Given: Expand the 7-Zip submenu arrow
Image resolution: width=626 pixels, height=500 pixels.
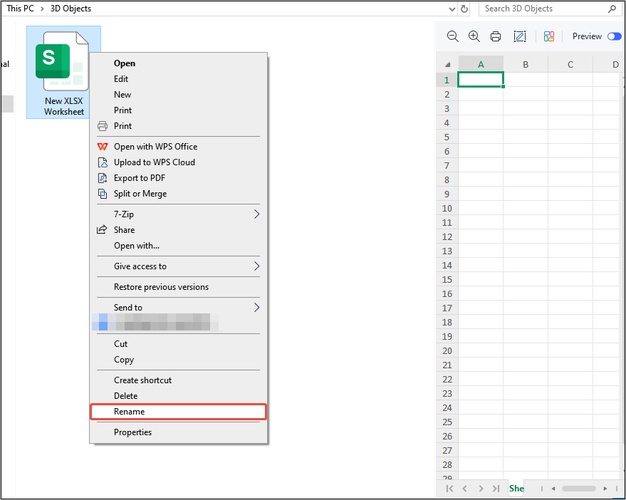Looking at the screenshot, I should (257, 214).
